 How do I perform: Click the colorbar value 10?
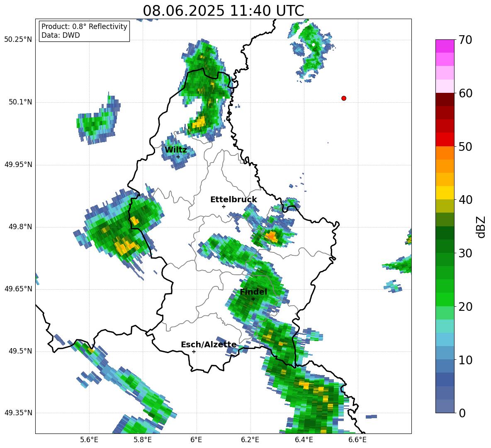465,360
